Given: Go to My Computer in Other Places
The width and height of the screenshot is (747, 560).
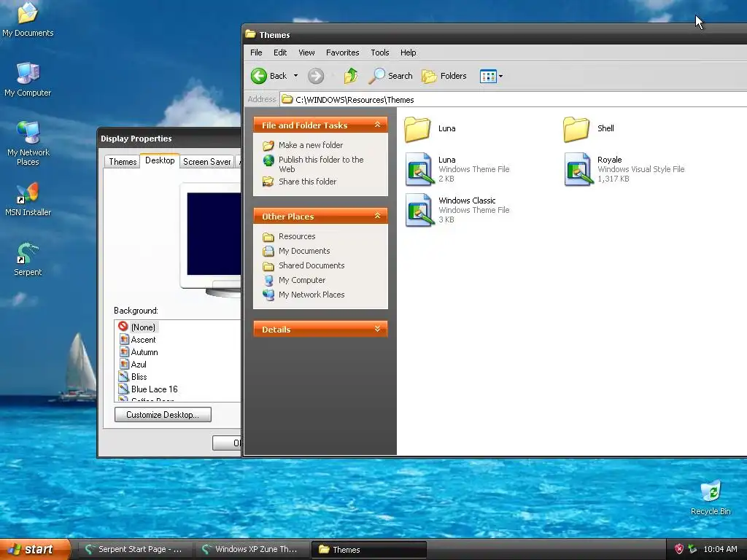Looking at the screenshot, I should [302, 280].
